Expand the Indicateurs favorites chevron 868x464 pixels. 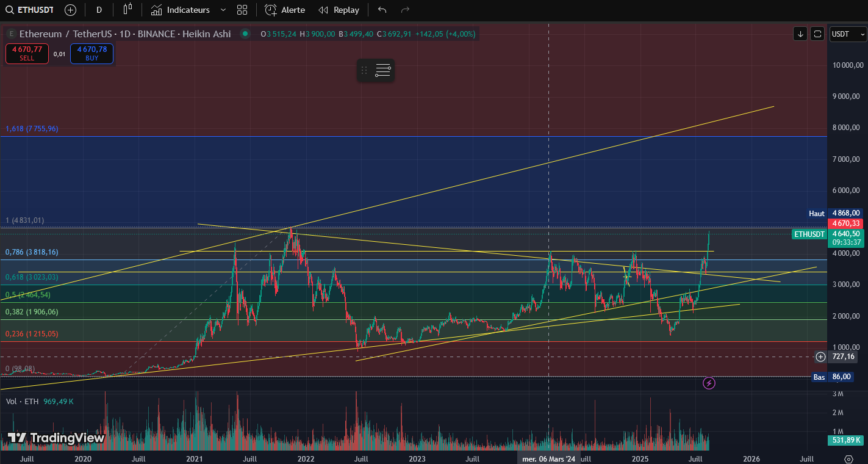(223, 10)
